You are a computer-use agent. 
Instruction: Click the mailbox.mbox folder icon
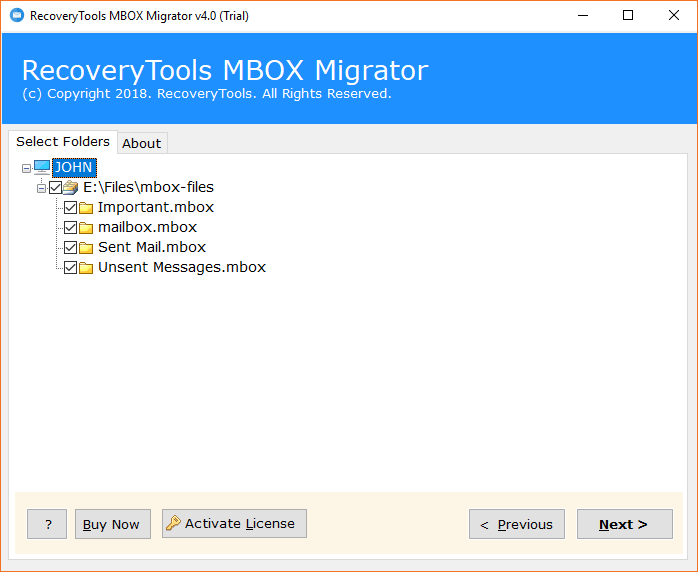[86, 227]
